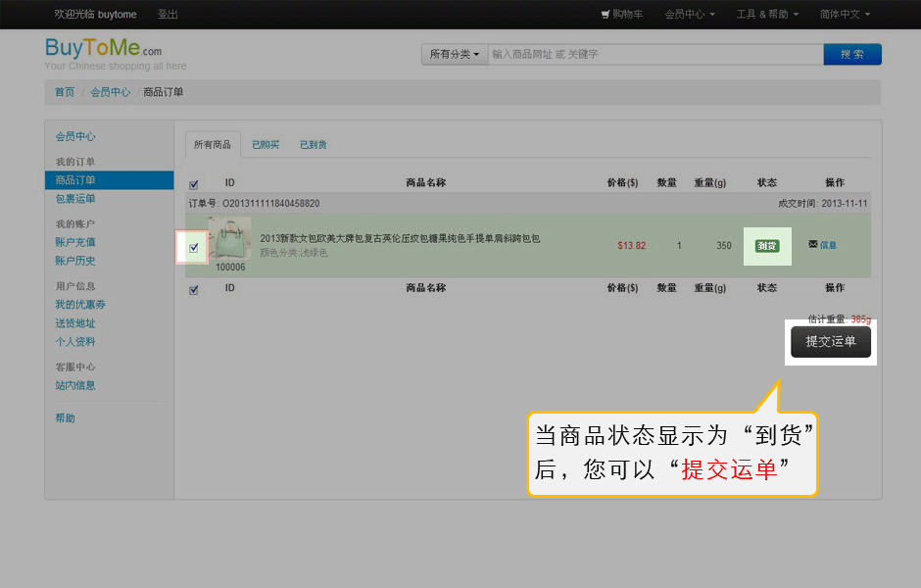This screenshot has width=921, height=588.
Task: Select the 所有商品 tab
Action: tap(213, 145)
